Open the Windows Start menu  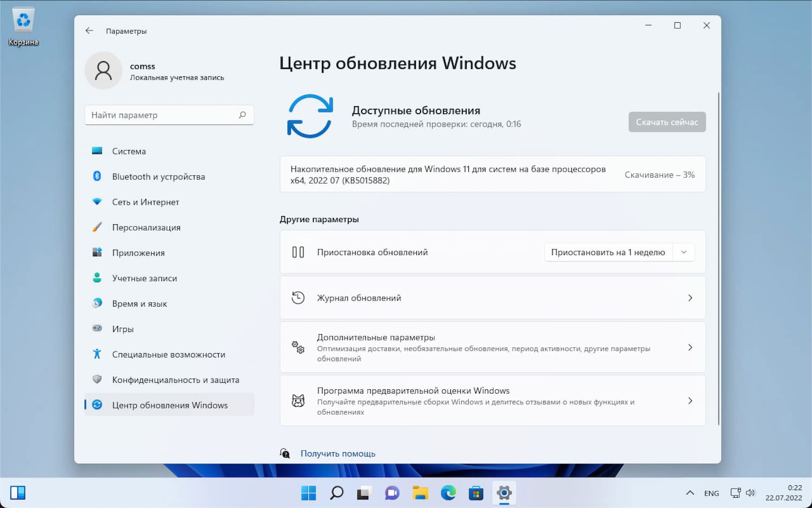coord(309,493)
